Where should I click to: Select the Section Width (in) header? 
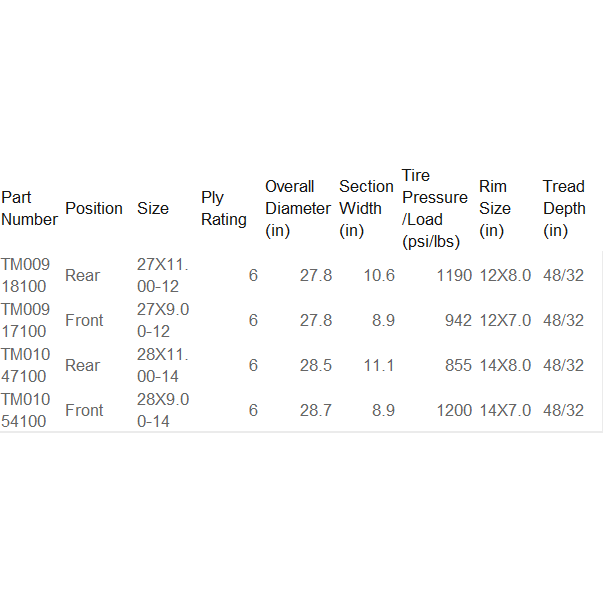pyautogui.click(x=366, y=208)
